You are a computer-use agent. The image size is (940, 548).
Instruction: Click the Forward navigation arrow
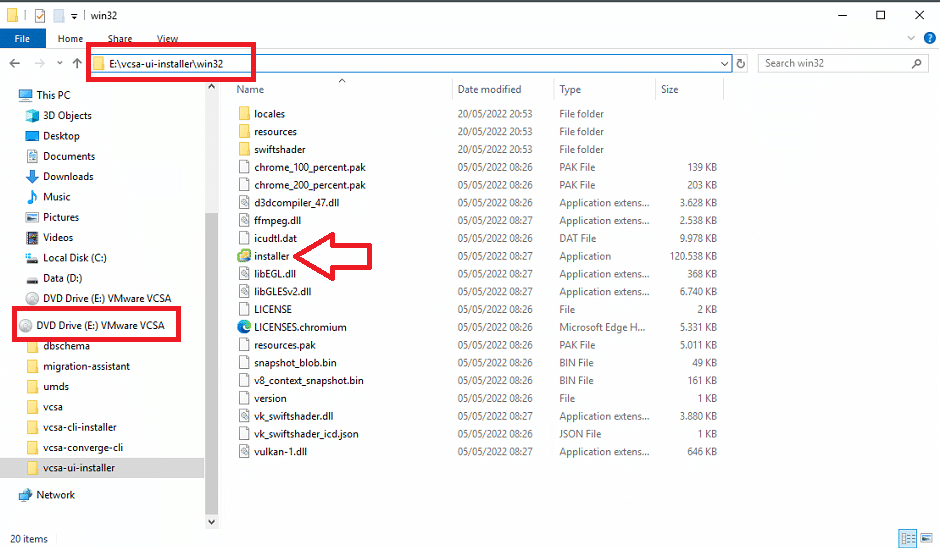pos(40,63)
